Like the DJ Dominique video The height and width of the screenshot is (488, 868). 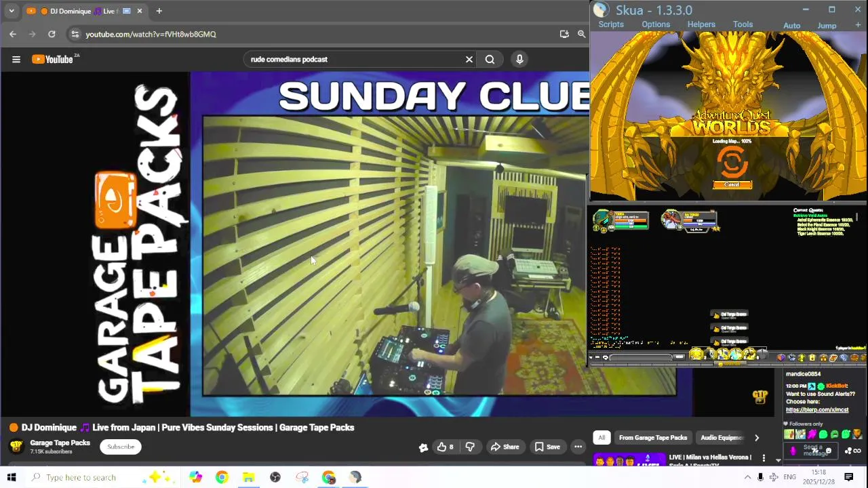point(445,447)
